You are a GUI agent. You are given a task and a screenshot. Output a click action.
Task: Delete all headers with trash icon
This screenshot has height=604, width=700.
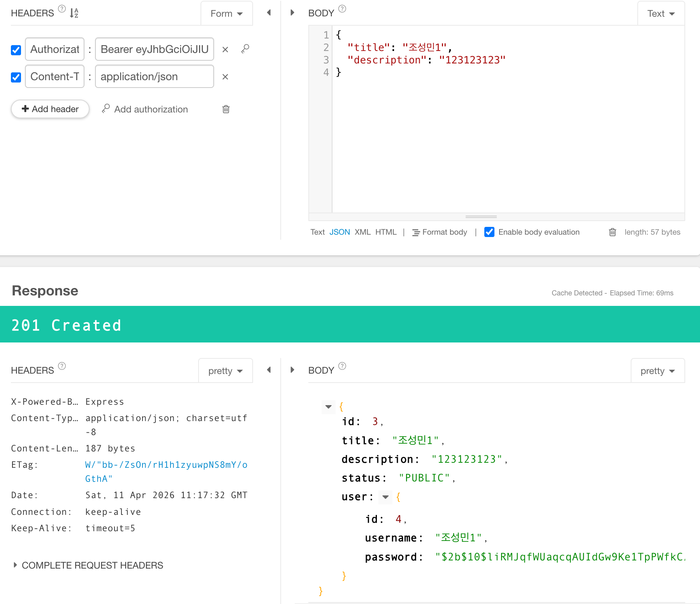[x=226, y=109]
